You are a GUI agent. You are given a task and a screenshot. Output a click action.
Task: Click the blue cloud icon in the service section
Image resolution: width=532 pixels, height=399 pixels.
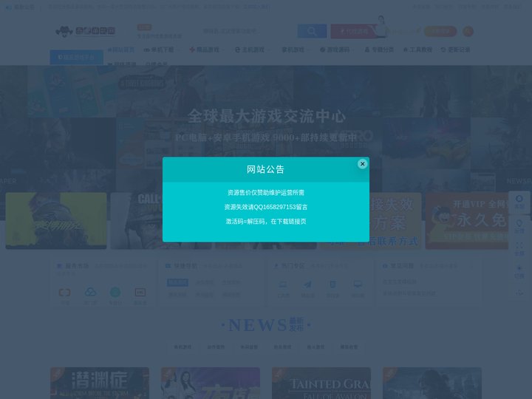90,292
